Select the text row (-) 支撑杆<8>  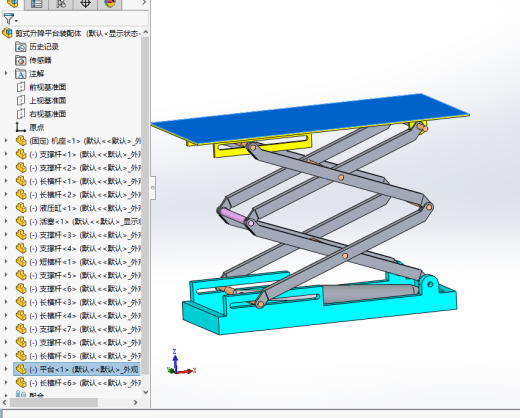point(85,343)
